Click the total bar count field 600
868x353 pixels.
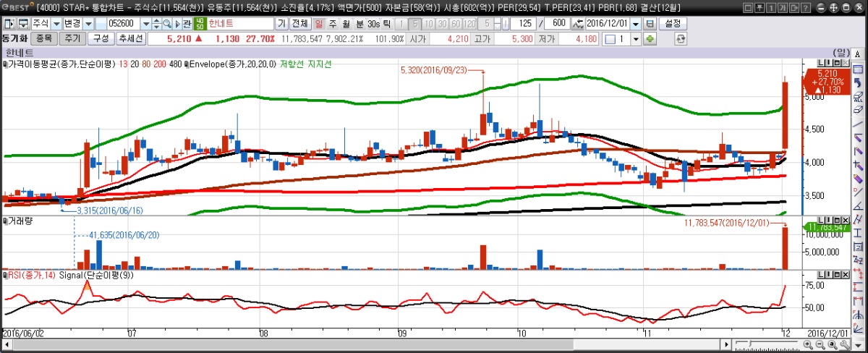(557, 23)
